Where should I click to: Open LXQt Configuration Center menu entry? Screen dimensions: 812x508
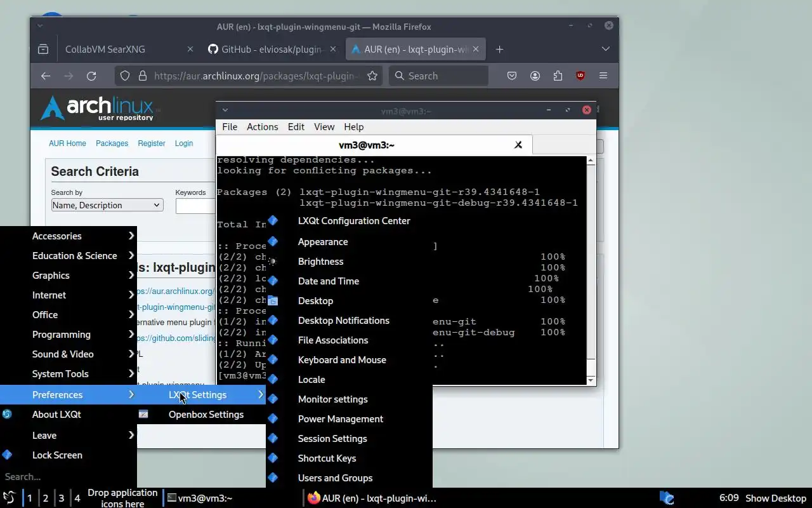click(x=349, y=221)
